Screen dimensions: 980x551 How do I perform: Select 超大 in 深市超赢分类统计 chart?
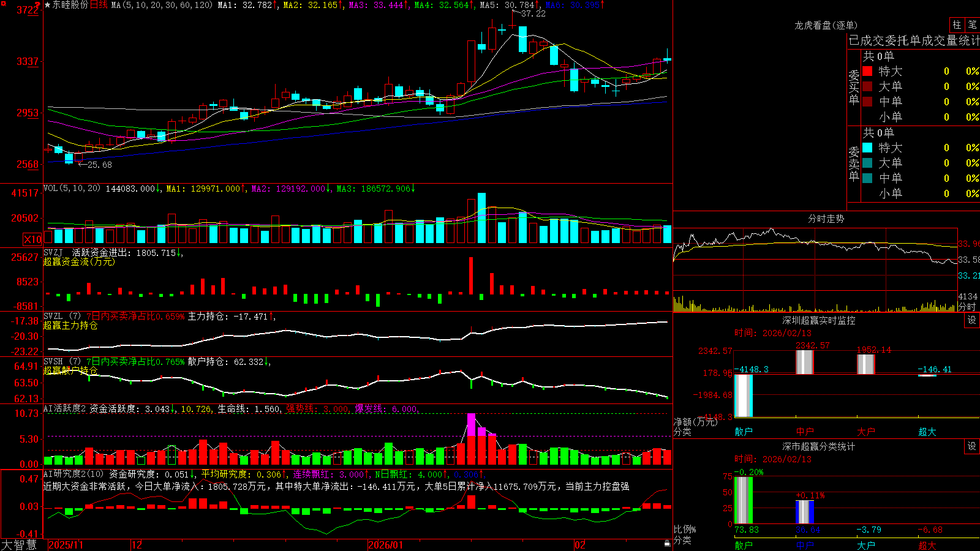(927, 545)
